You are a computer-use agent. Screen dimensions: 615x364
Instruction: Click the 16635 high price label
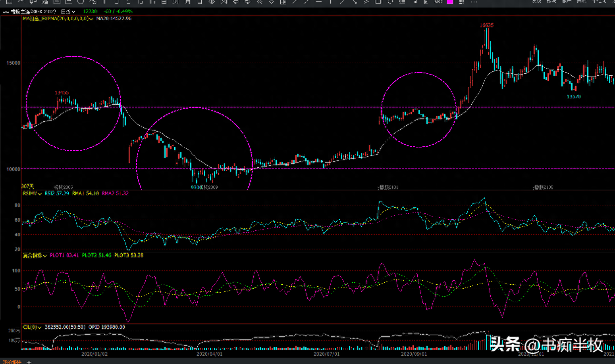tap(486, 25)
